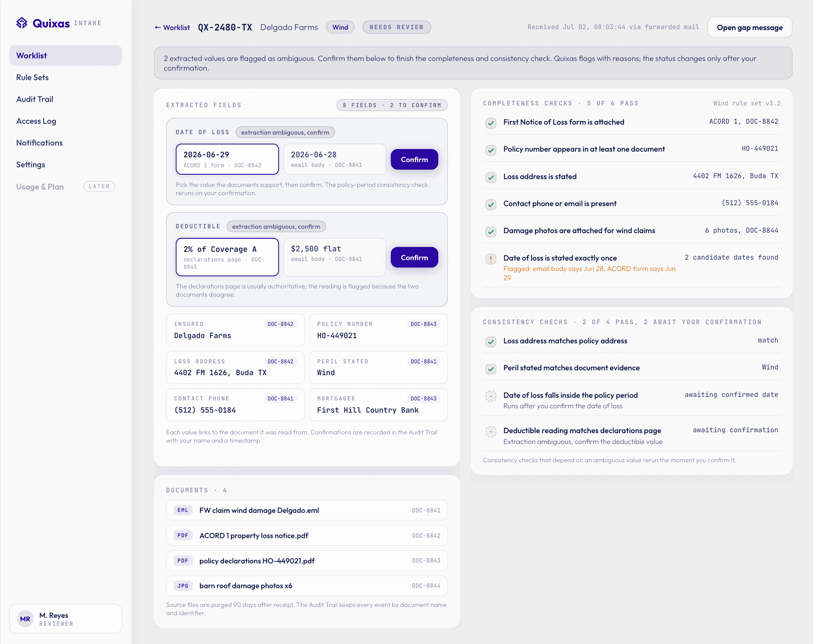Select date of loss 2026-06-28 option
The image size is (813, 644).
(x=335, y=159)
